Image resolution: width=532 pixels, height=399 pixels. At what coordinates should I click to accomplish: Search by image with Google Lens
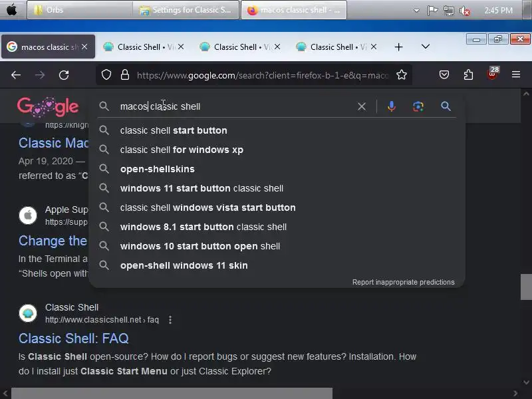click(x=418, y=106)
